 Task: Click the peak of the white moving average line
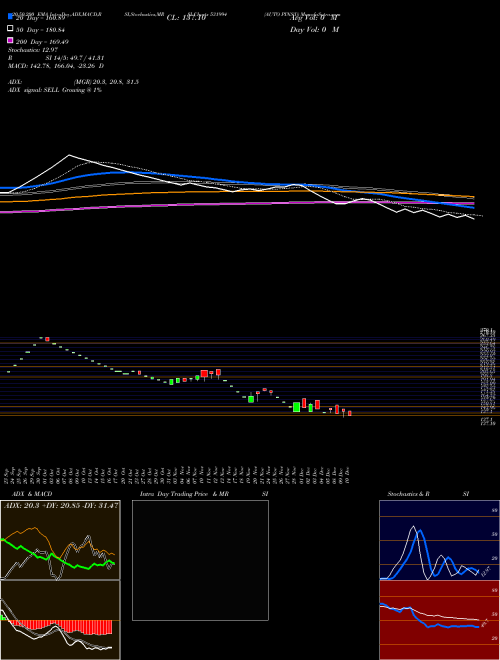[x=69, y=155]
